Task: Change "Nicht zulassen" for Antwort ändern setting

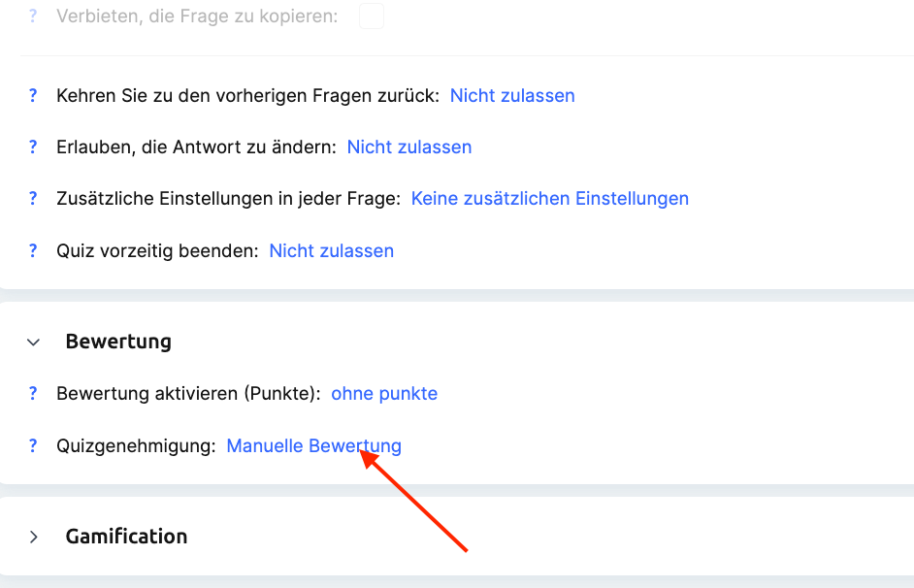Action: [x=409, y=147]
